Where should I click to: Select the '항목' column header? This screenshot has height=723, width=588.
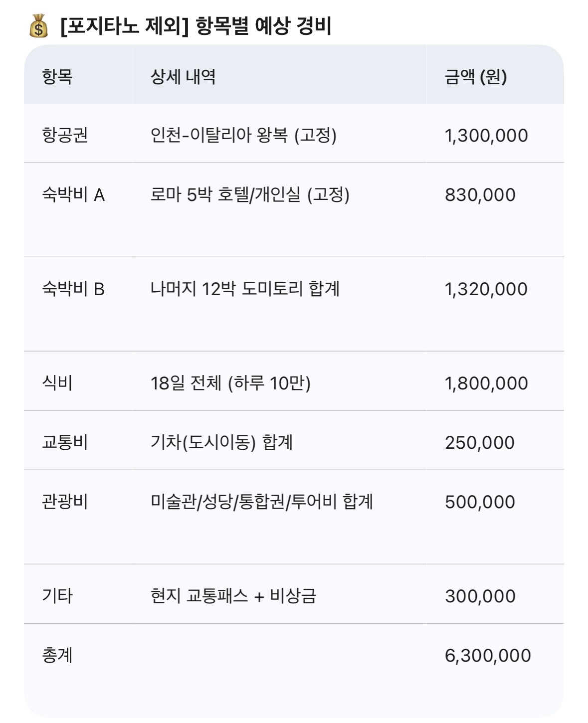coord(57,77)
